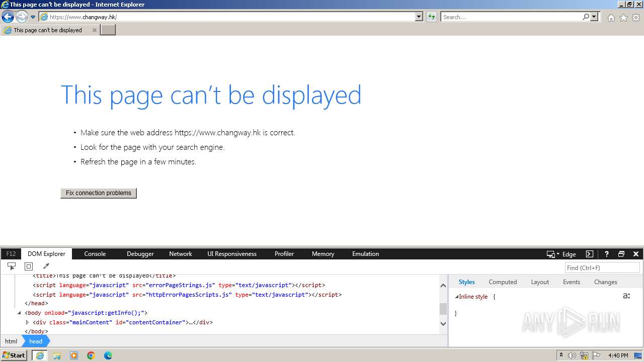Viewport: 644px width, 362px height.
Task: Open Favorites star icon
Action: [623, 18]
